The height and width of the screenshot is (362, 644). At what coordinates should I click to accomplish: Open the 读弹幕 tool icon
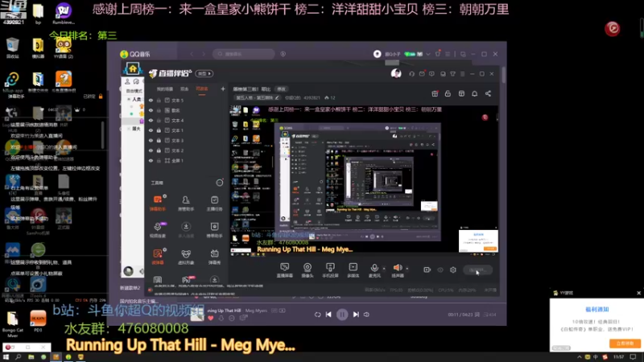click(x=157, y=257)
